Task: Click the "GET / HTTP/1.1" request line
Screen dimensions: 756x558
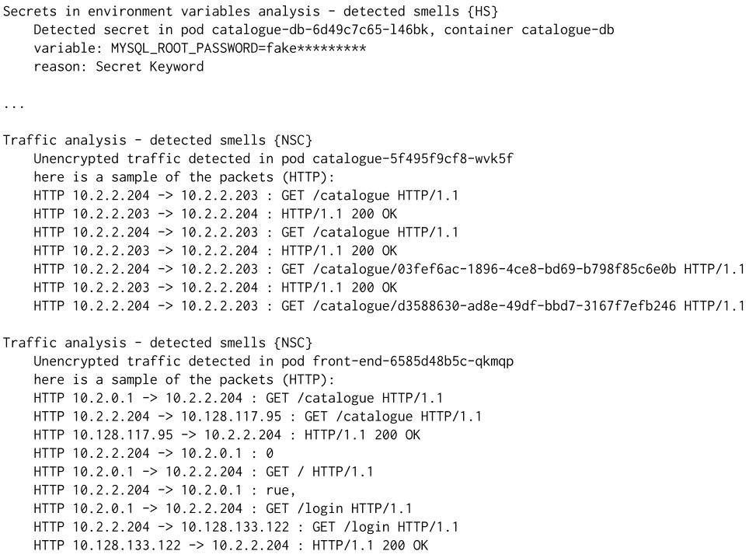Action: pyautogui.click(x=204, y=472)
